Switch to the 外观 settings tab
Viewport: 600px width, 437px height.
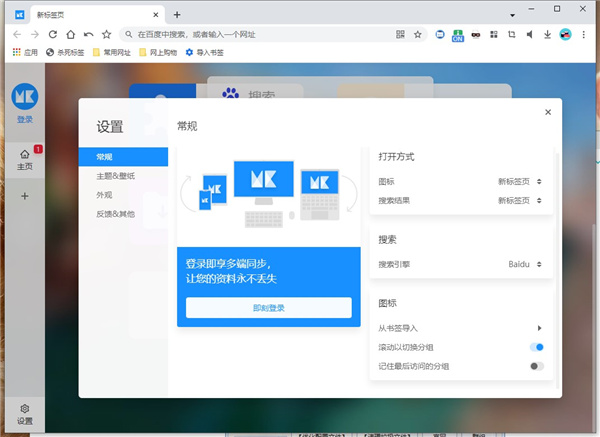(104, 195)
